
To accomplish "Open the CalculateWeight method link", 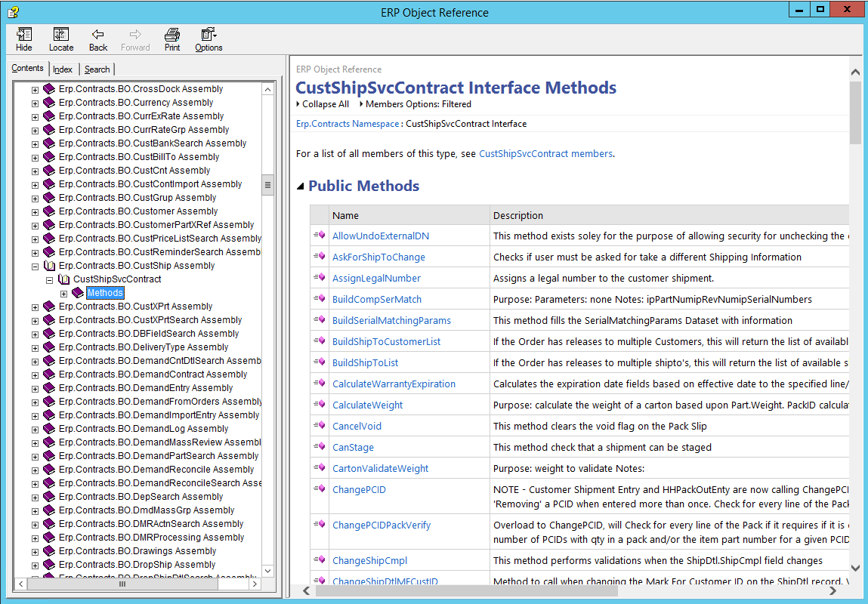I will click(368, 405).
